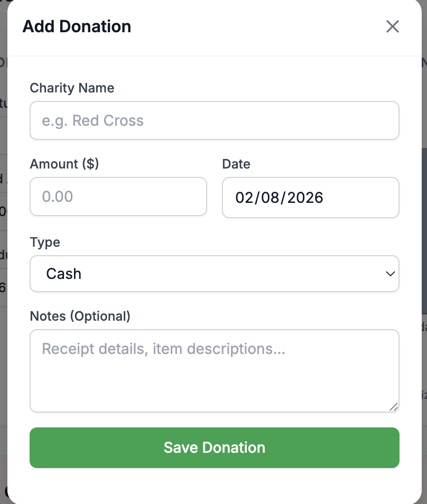Image resolution: width=427 pixels, height=504 pixels.
Task: Click the Charity Name text field
Action: 215,120
